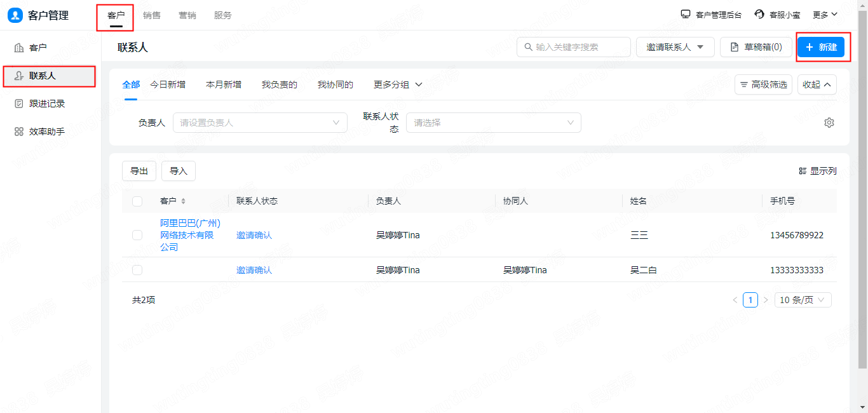Switch to the 销售 top tab
Image resolution: width=868 pixels, height=413 pixels.
click(x=152, y=15)
